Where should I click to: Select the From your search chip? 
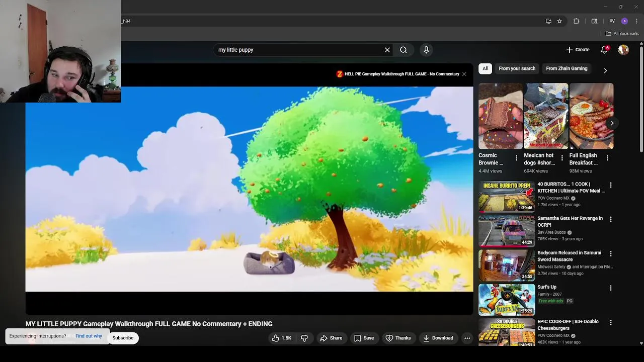(517, 68)
